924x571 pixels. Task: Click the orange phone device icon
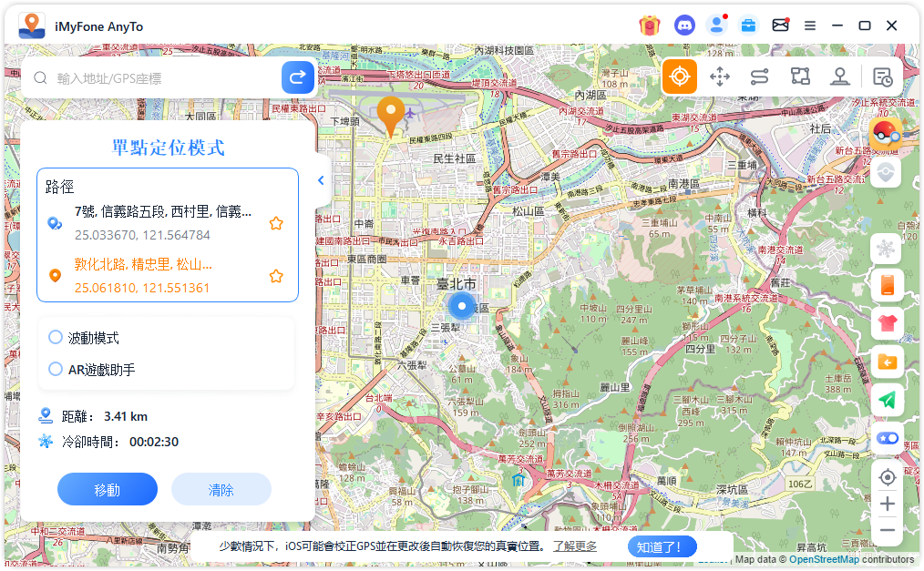[x=887, y=286]
